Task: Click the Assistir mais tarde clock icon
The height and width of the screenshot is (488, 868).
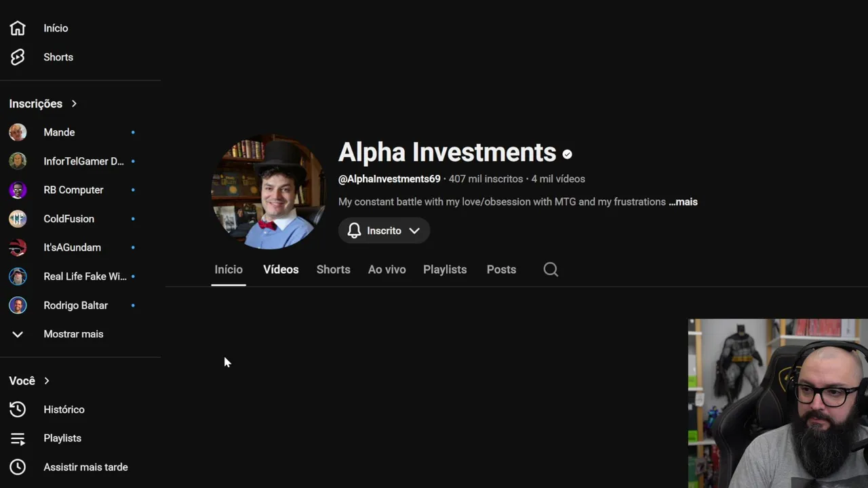Action: pos(18,467)
